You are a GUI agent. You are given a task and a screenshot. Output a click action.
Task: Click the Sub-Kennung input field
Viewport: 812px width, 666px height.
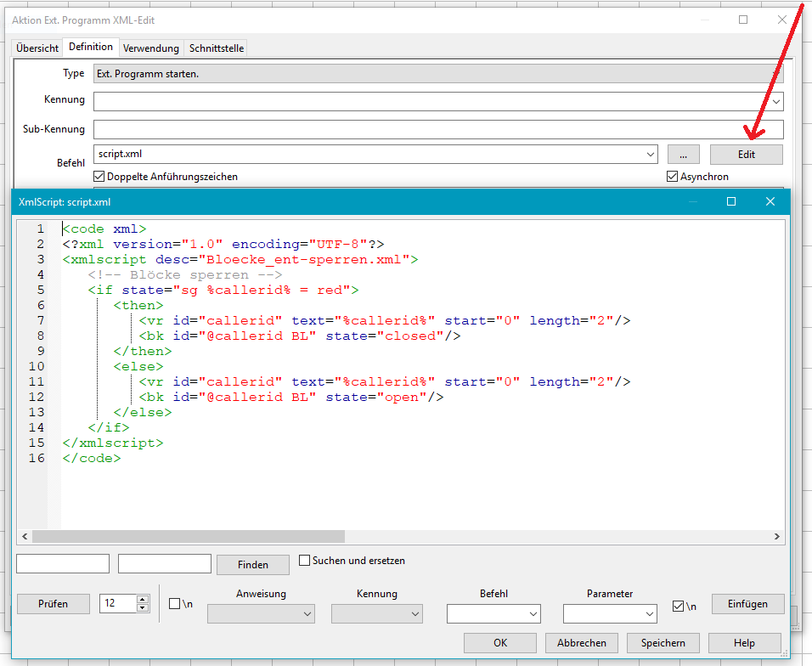coord(437,129)
